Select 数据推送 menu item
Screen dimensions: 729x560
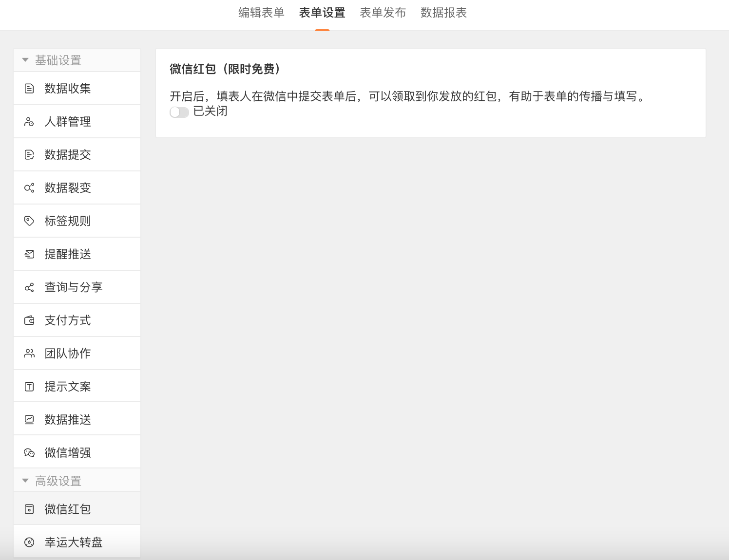pos(77,419)
